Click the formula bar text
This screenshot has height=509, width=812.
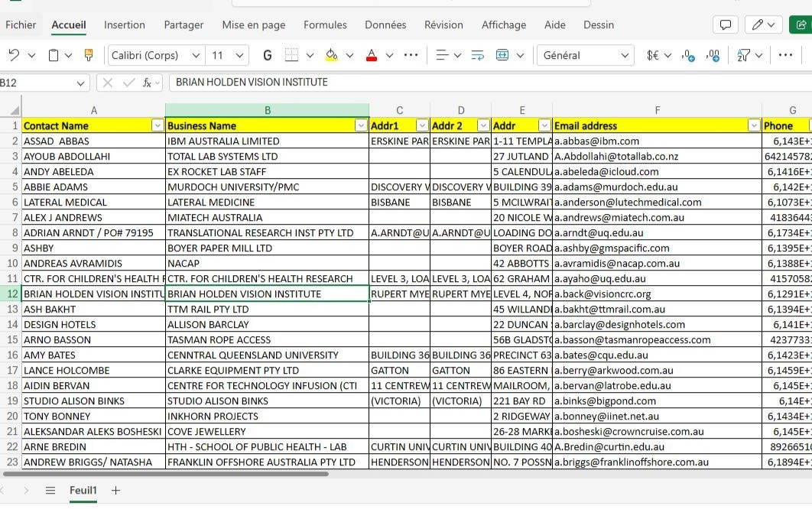click(x=252, y=83)
